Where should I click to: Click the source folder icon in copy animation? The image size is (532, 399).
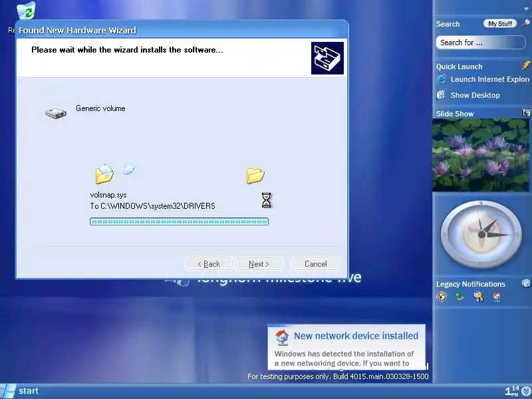click(x=104, y=174)
